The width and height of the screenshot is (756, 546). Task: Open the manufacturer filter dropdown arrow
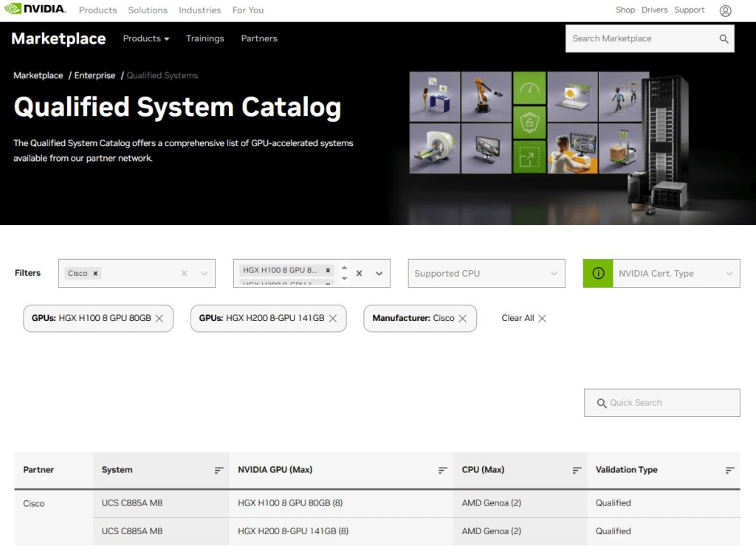point(205,273)
